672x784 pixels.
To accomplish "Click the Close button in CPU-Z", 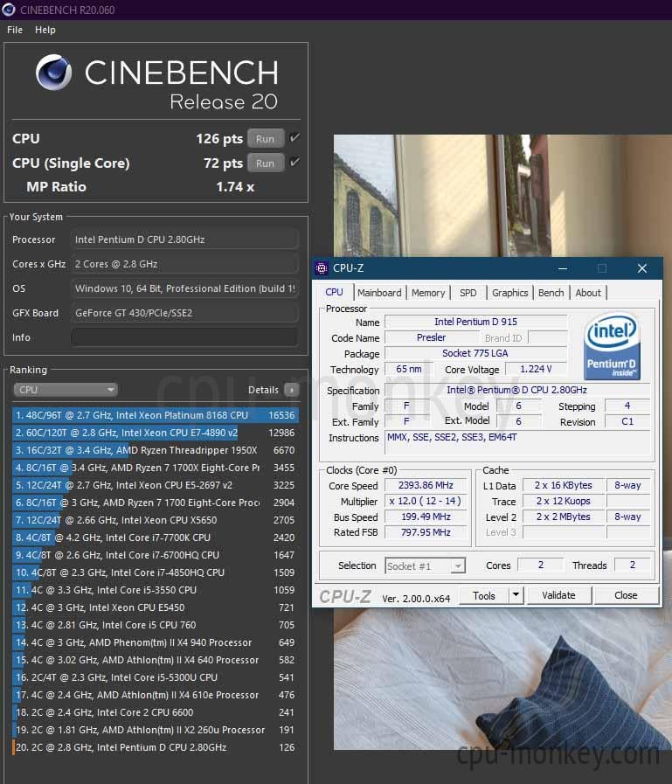I will coord(626,595).
